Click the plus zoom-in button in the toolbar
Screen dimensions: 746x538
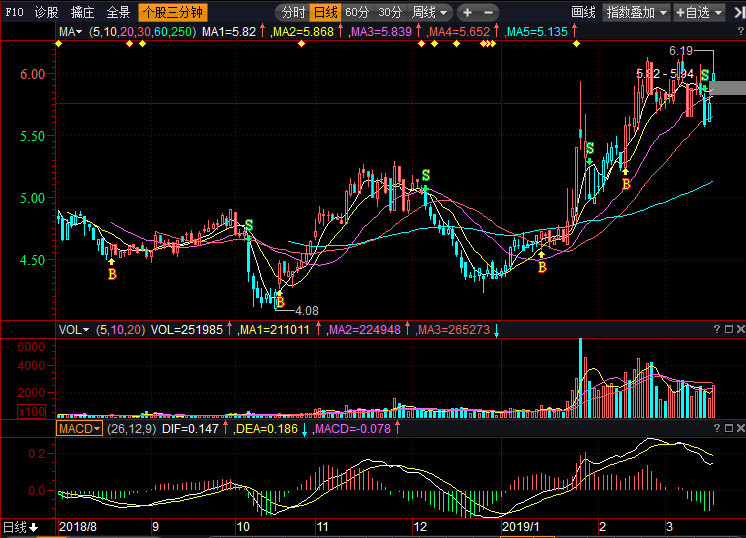coord(467,13)
